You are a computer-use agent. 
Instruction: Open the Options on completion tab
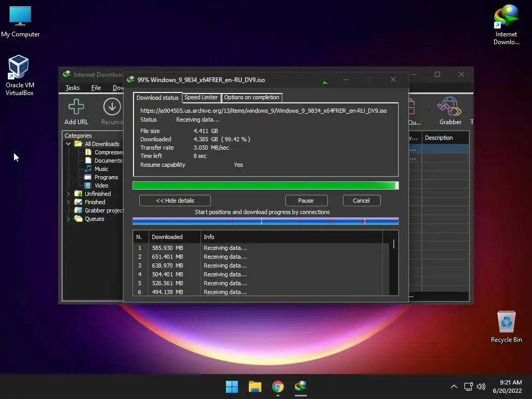click(x=251, y=97)
